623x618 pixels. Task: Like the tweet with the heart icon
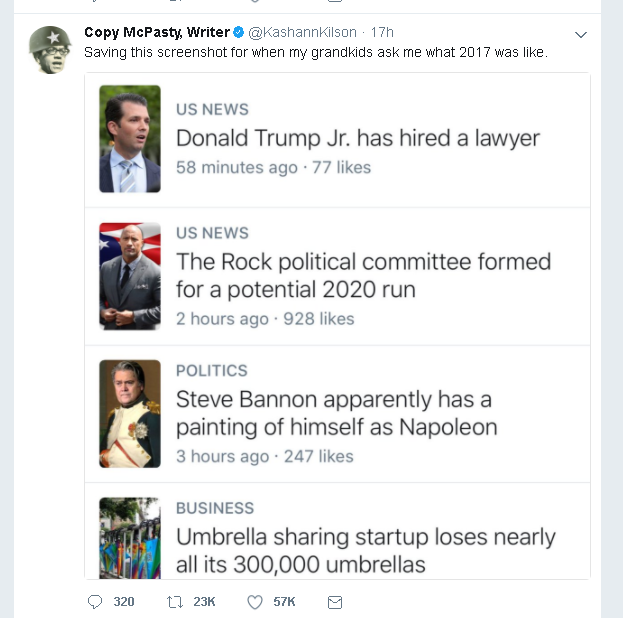point(255,602)
